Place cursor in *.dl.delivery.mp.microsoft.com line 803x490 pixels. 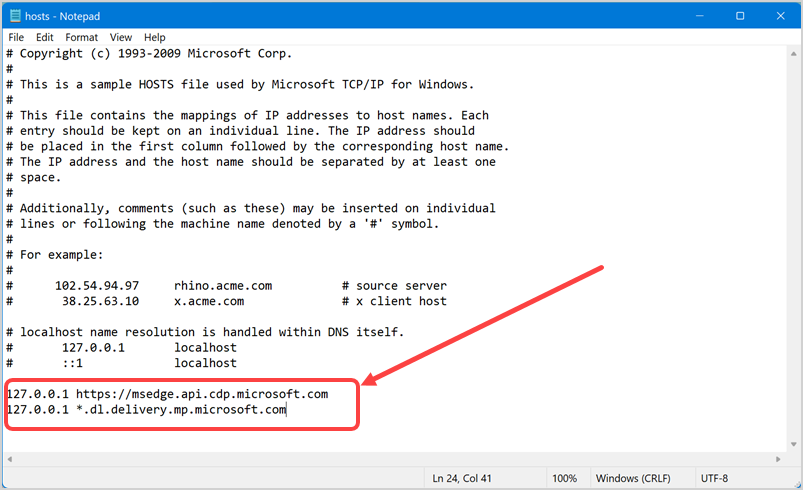tap(180, 409)
